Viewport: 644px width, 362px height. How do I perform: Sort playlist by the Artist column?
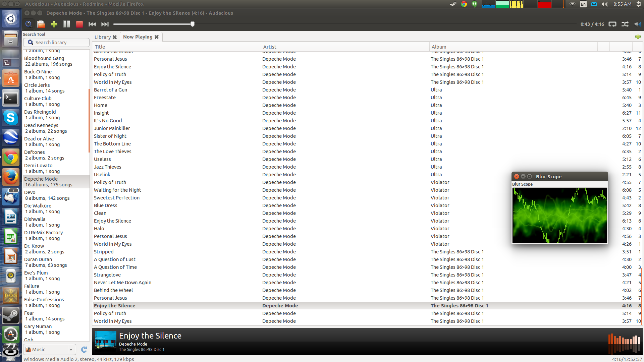coord(345,47)
